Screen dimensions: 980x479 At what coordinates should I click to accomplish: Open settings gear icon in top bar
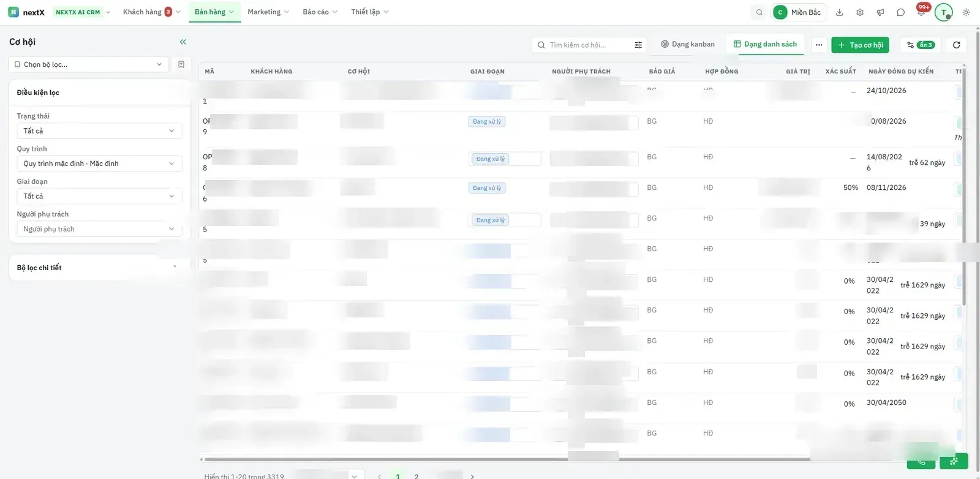click(860, 12)
